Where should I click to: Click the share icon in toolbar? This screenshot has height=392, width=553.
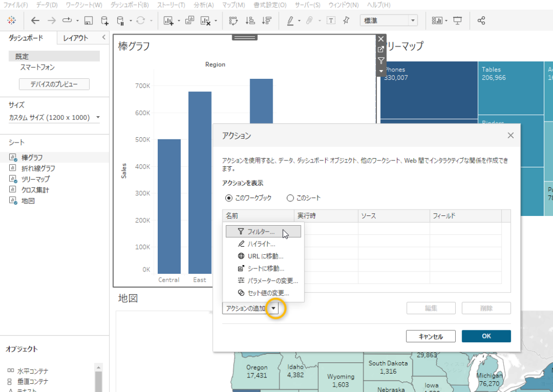(481, 21)
